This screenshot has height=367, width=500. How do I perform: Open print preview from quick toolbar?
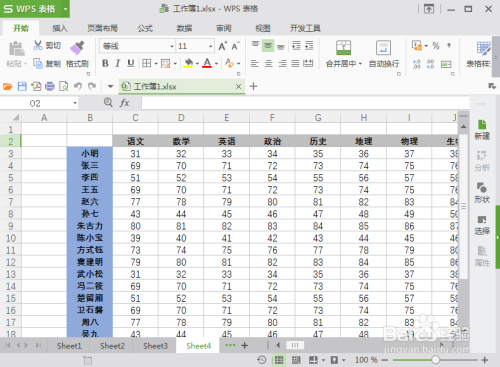(x=63, y=87)
